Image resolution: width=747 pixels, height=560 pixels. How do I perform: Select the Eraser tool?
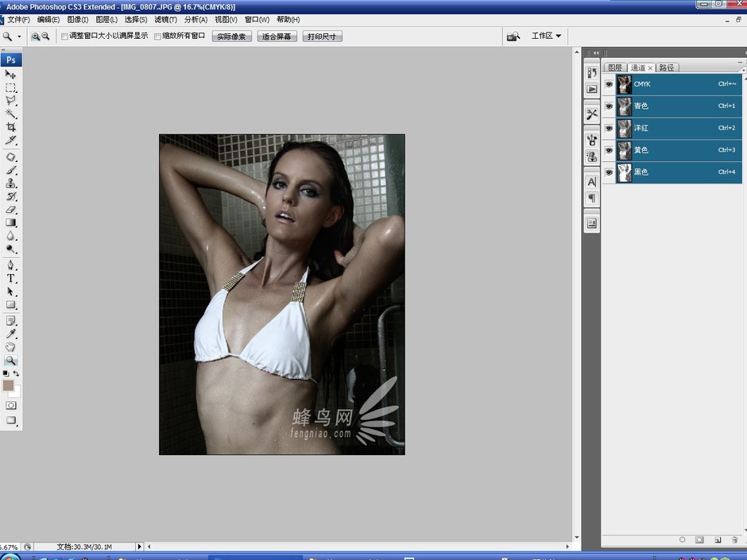click(x=10, y=210)
